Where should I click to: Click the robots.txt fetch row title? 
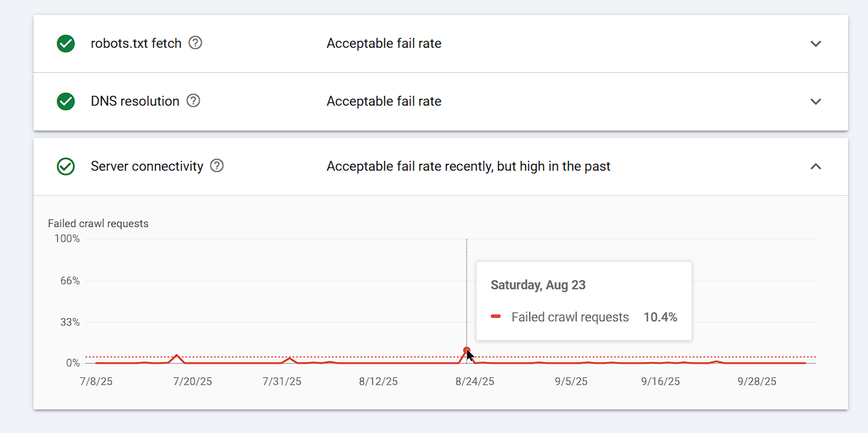136,44
